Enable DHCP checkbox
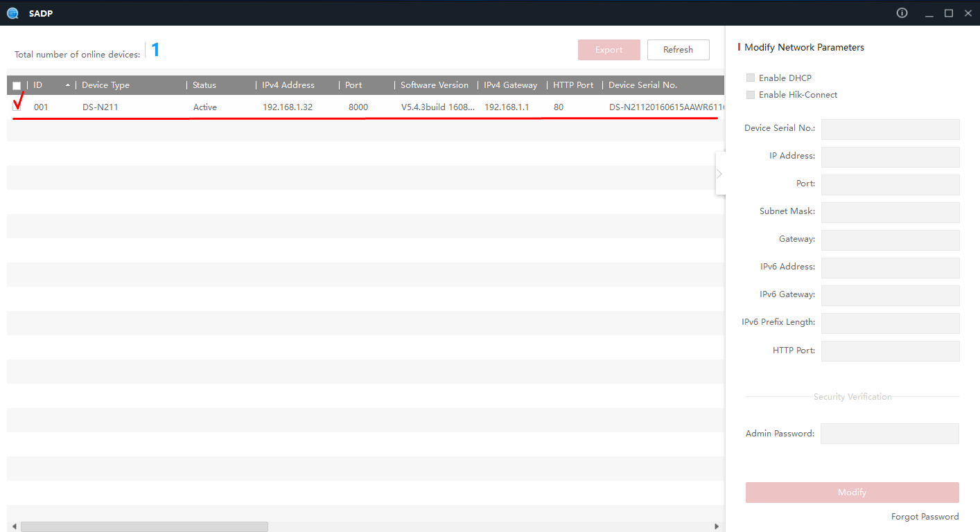The width and height of the screenshot is (980, 532). point(751,78)
